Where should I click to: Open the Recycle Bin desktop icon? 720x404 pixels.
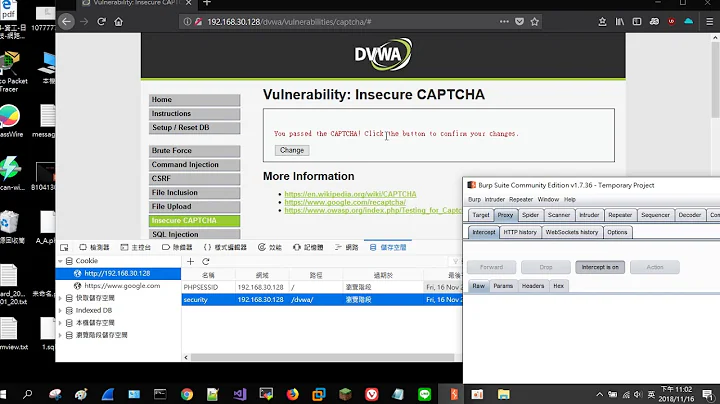click(x=10, y=226)
